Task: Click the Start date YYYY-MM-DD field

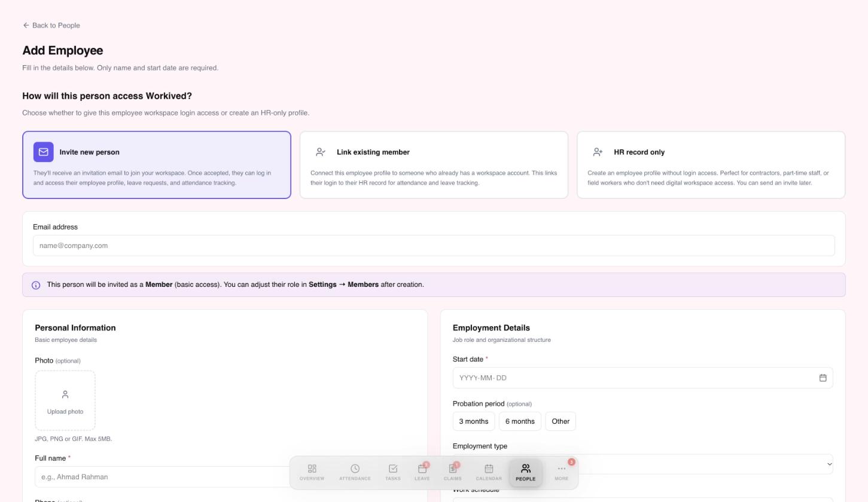Action: (642, 378)
